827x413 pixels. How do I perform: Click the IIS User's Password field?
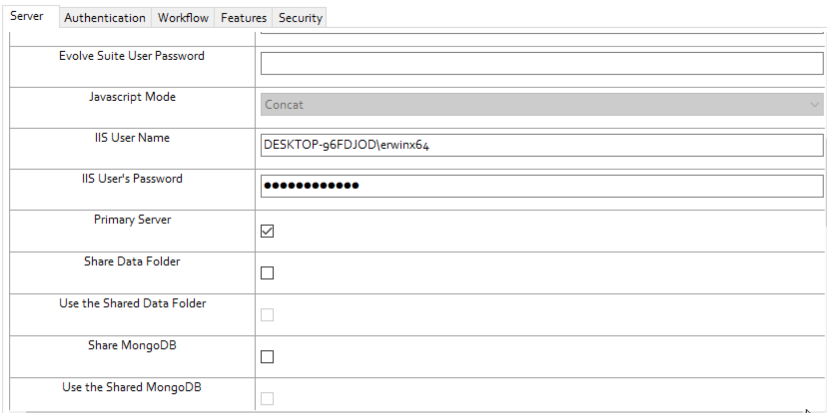click(x=541, y=186)
